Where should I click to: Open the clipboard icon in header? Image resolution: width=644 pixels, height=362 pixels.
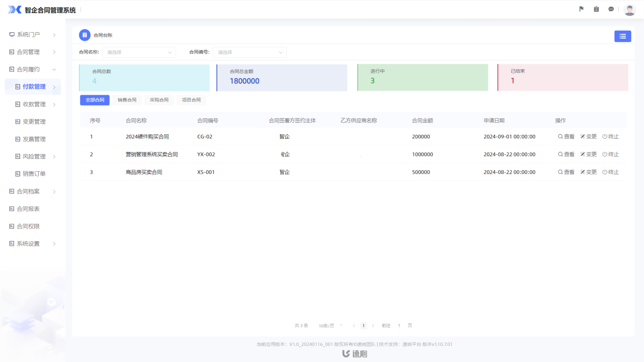pyautogui.click(x=596, y=9)
